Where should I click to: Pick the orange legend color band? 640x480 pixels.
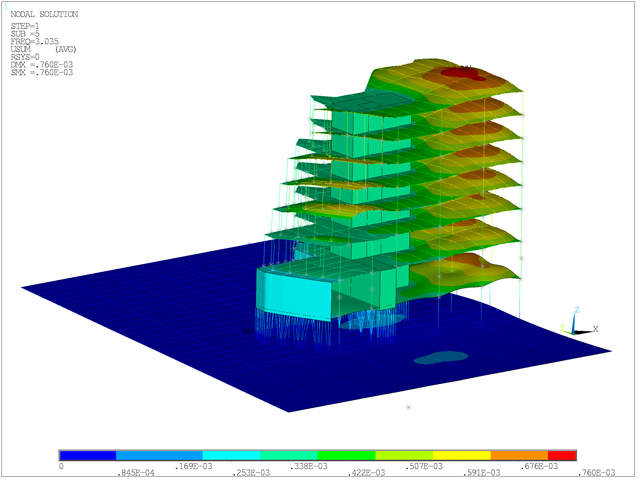coord(520,455)
